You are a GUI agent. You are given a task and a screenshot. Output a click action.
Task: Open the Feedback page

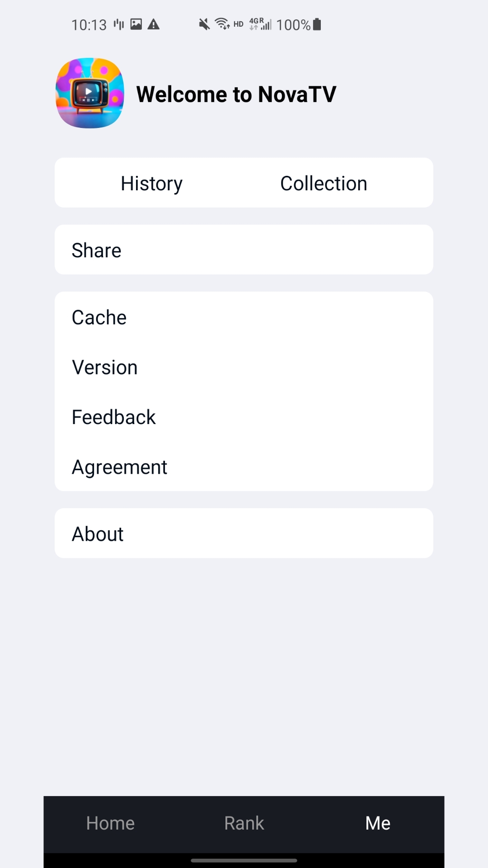244,417
